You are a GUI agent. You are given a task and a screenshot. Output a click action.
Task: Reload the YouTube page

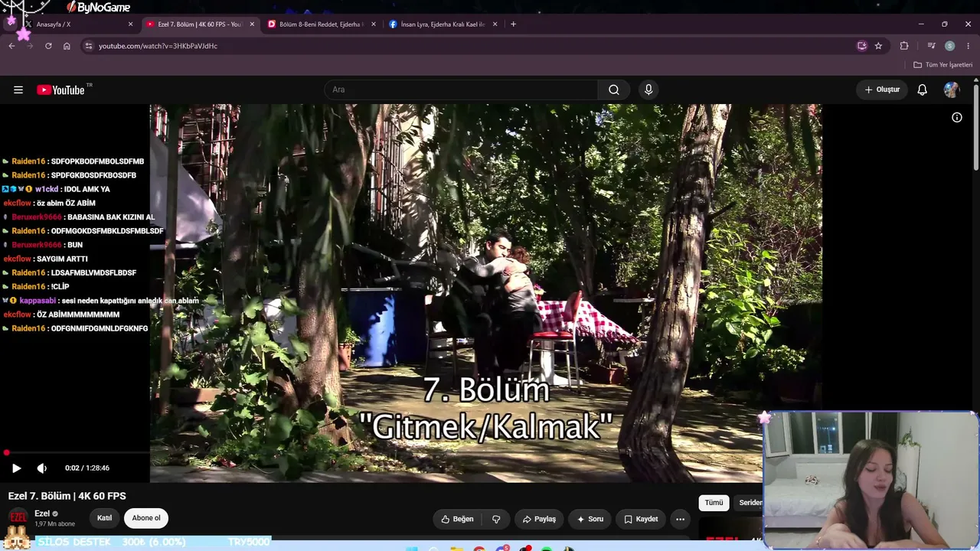point(48,46)
